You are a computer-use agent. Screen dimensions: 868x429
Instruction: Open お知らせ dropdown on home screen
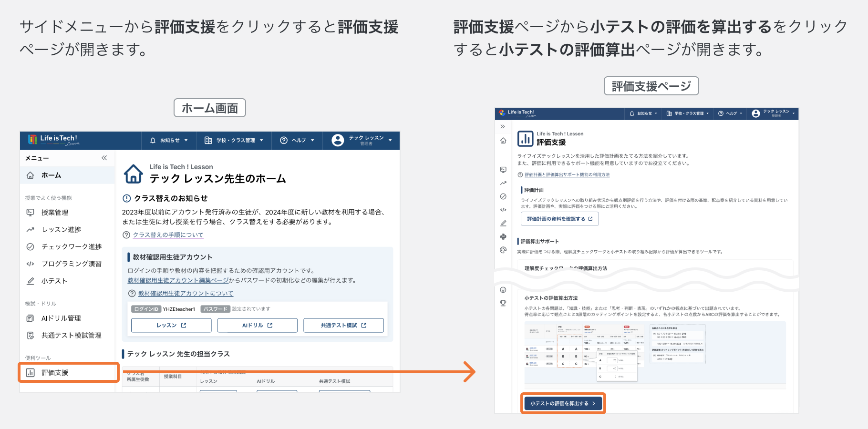click(x=169, y=141)
